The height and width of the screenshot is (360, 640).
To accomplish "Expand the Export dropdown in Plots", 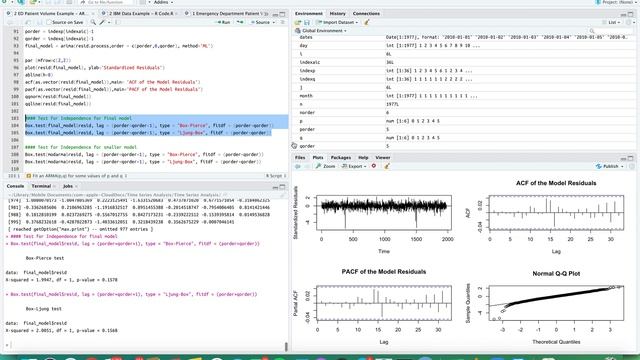I will click(x=354, y=166).
